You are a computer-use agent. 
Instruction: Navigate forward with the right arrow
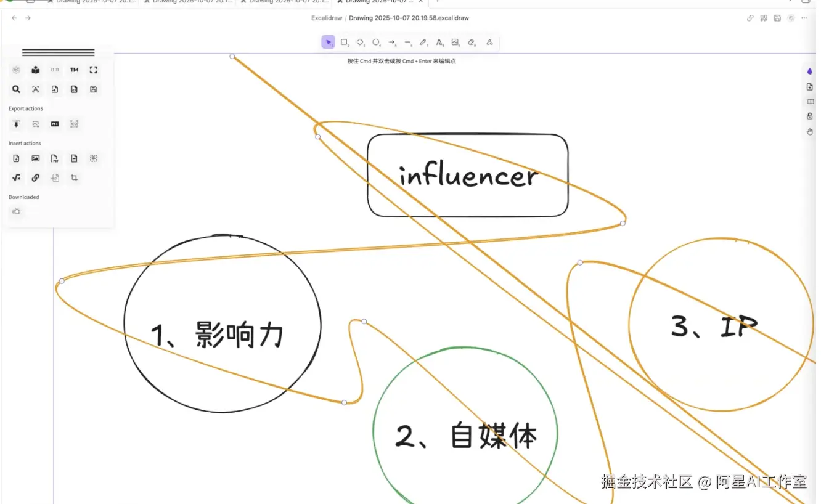point(28,18)
